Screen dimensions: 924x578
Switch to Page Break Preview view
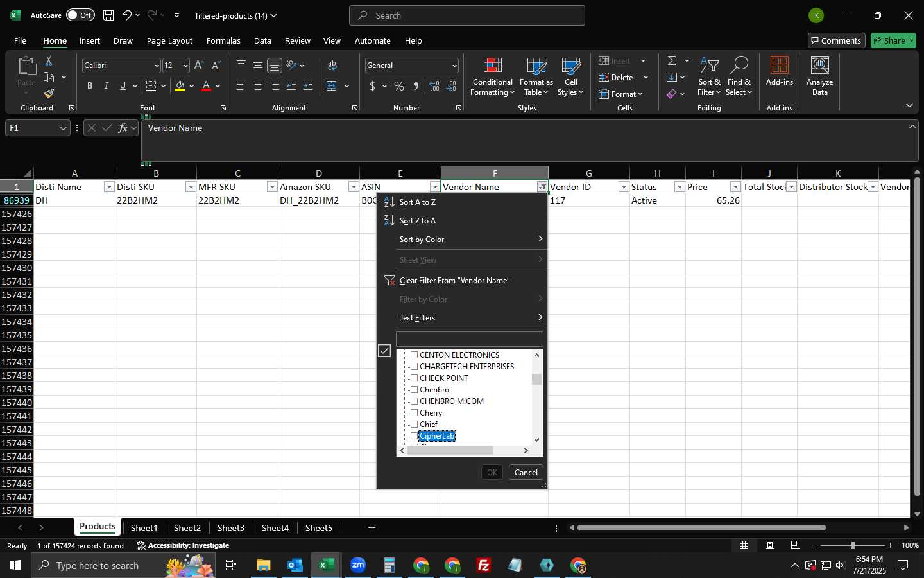[795, 545]
